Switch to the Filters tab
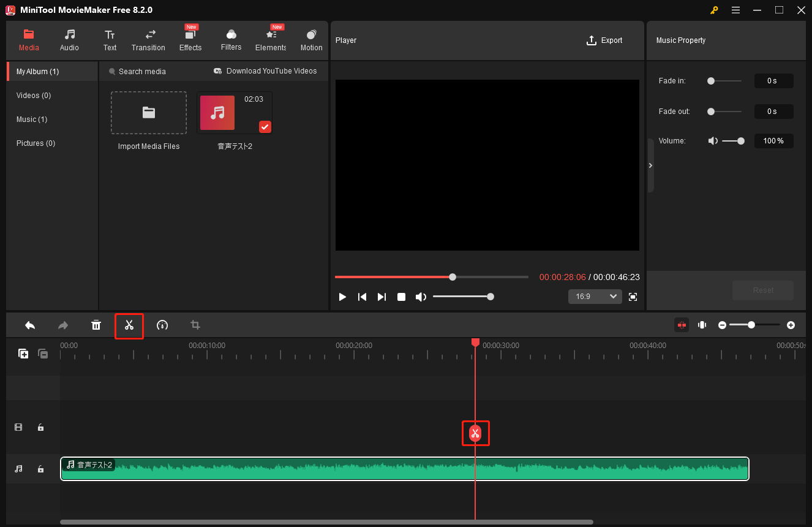 coord(231,40)
